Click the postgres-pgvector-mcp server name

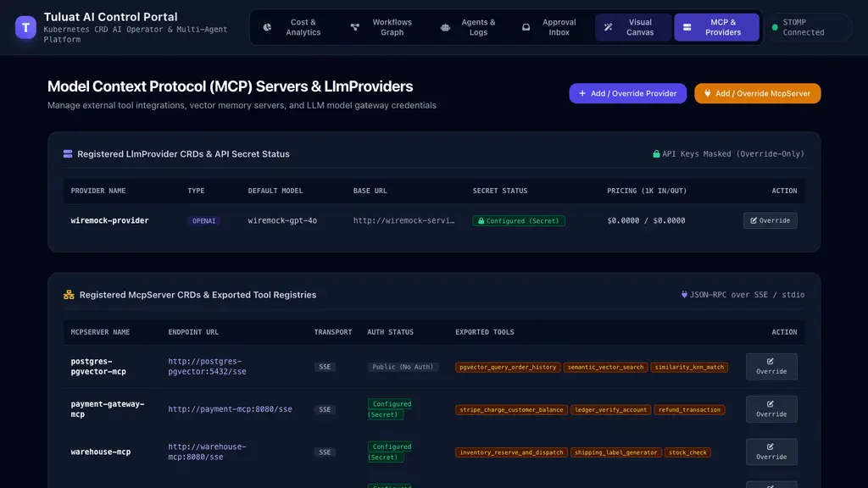98,366
